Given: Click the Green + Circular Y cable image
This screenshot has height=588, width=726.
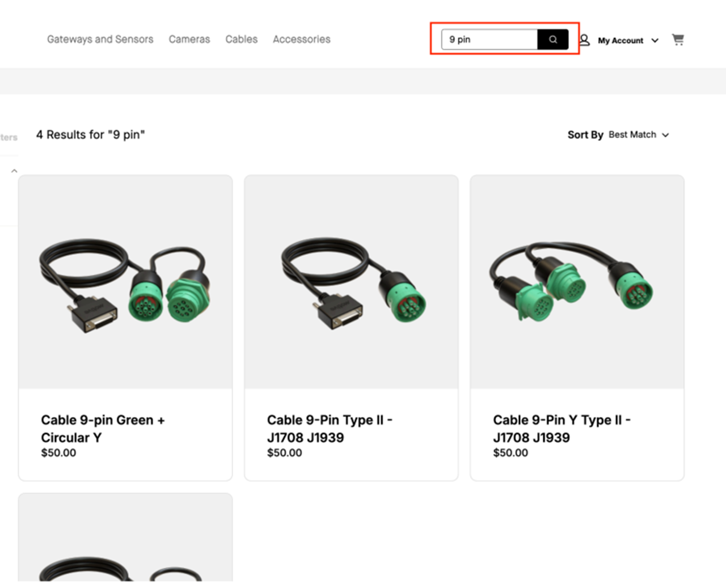Looking at the screenshot, I should pos(125,282).
